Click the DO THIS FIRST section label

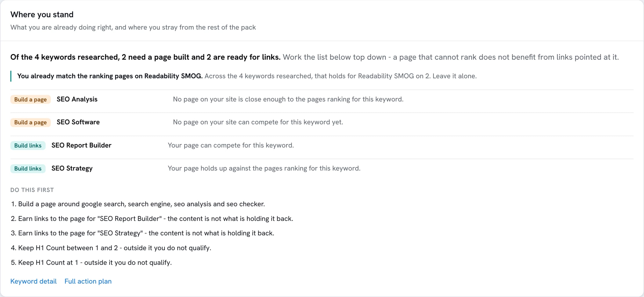[32, 190]
